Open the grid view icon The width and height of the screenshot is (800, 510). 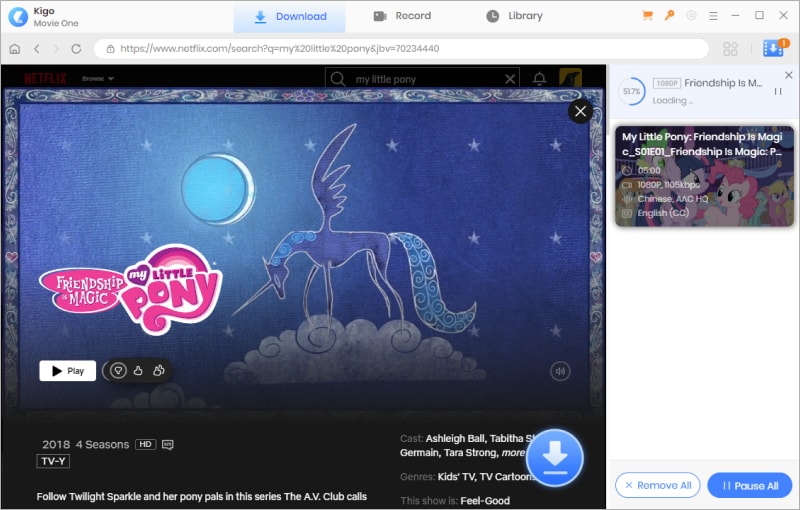click(731, 49)
